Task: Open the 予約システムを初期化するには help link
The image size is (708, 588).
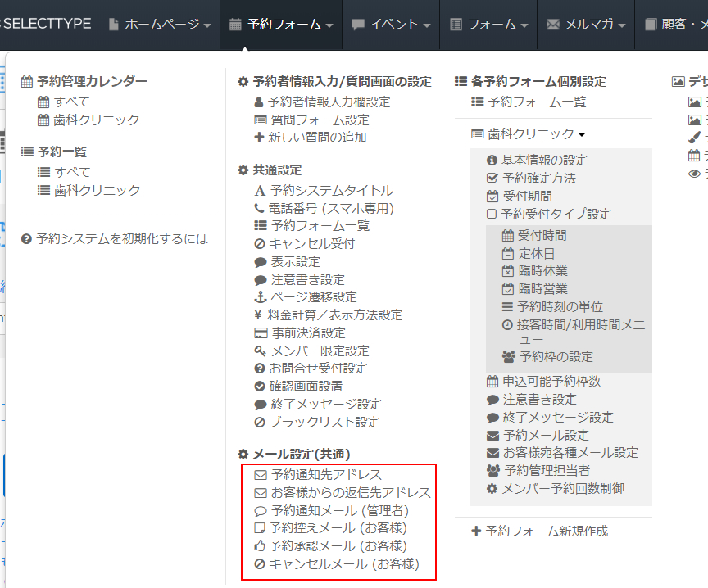Action: (x=115, y=239)
